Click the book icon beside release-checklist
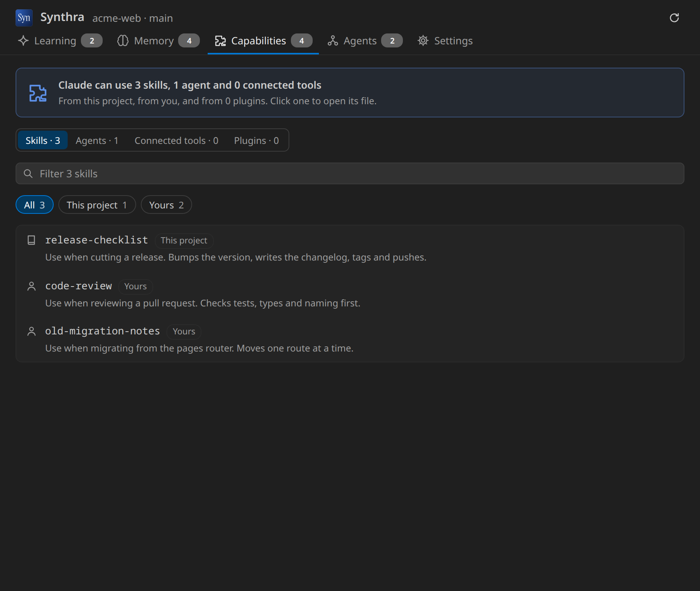The height and width of the screenshot is (591, 700). tap(31, 240)
